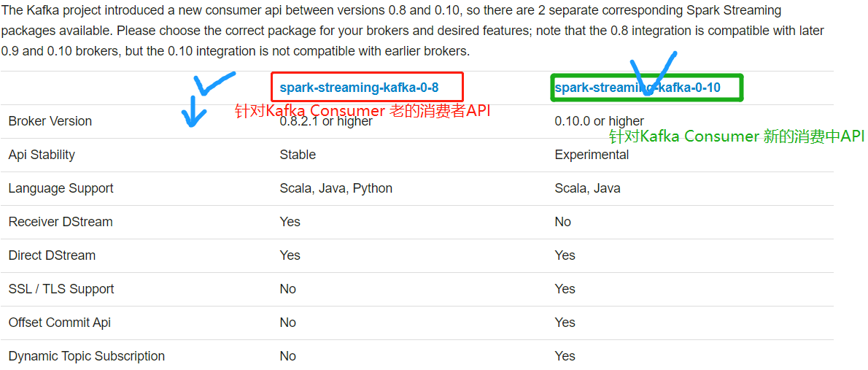This screenshot has height=370, width=868.
Task: Select the Dynamic Topic Subscription row label
Action: pyautogui.click(x=86, y=355)
